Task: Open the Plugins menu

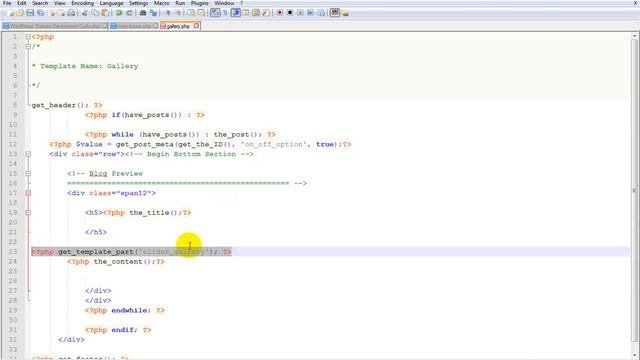Action: (200, 3)
